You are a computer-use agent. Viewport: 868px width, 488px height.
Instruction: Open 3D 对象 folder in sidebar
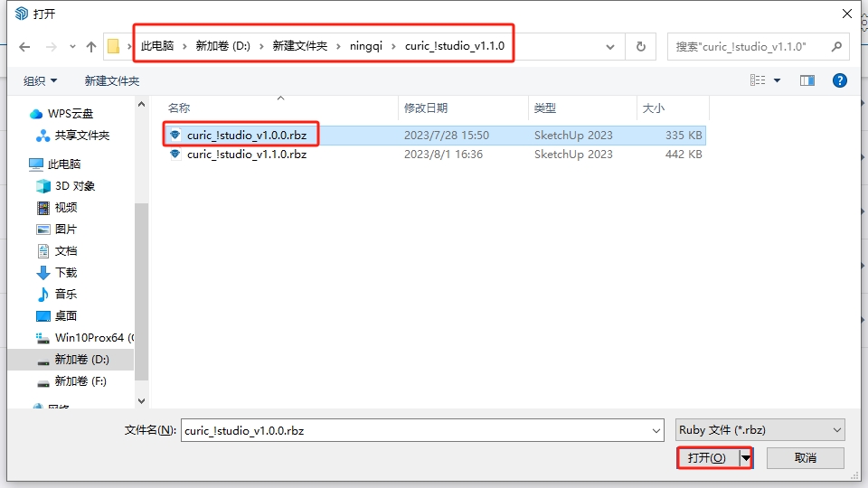pyautogui.click(x=75, y=186)
